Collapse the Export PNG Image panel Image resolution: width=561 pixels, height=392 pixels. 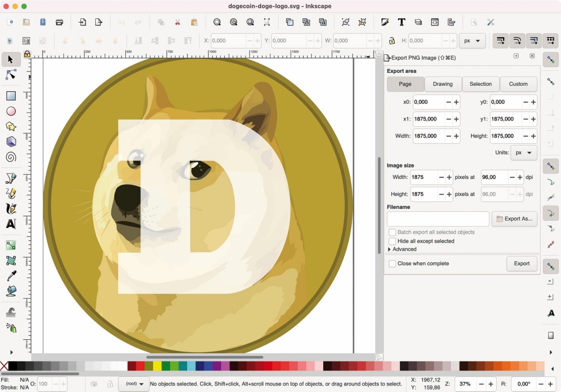pyautogui.click(x=516, y=56)
